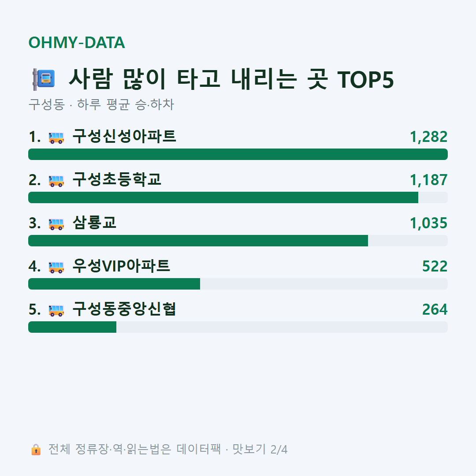Click bus icon next to 삼룡교

(x=56, y=224)
